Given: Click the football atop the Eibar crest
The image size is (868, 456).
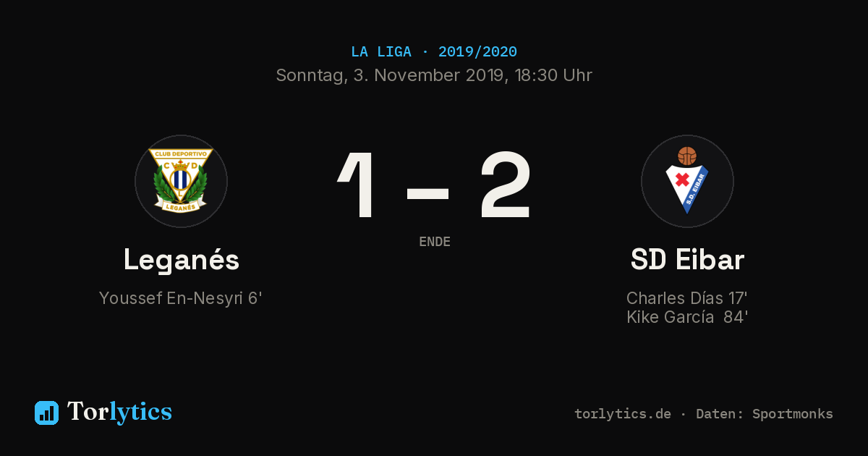Looking at the screenshot, I should tap(687, 156).
